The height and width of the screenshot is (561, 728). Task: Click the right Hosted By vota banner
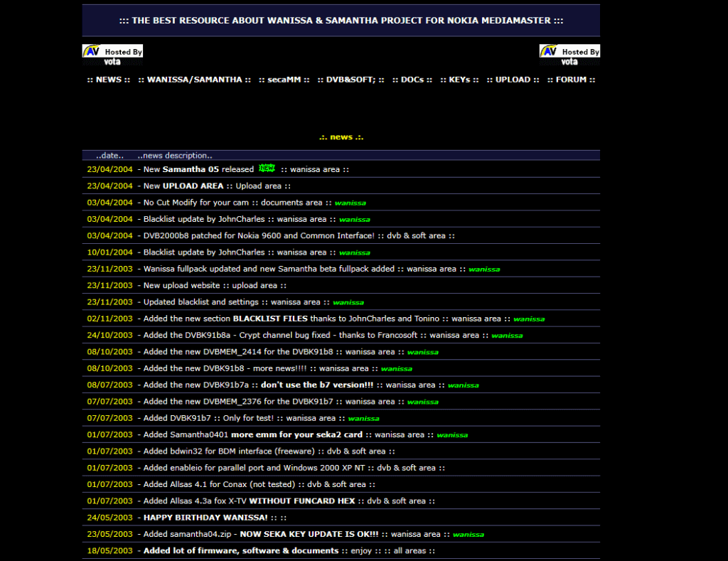click(569, 55)
